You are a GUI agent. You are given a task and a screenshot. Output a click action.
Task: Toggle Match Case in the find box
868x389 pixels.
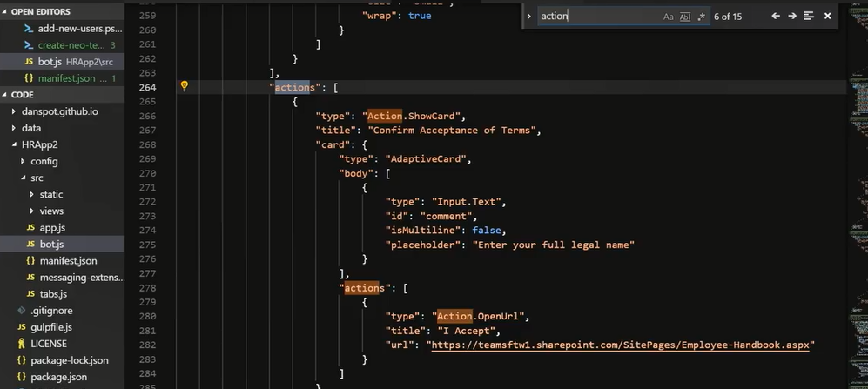point(669,17)
